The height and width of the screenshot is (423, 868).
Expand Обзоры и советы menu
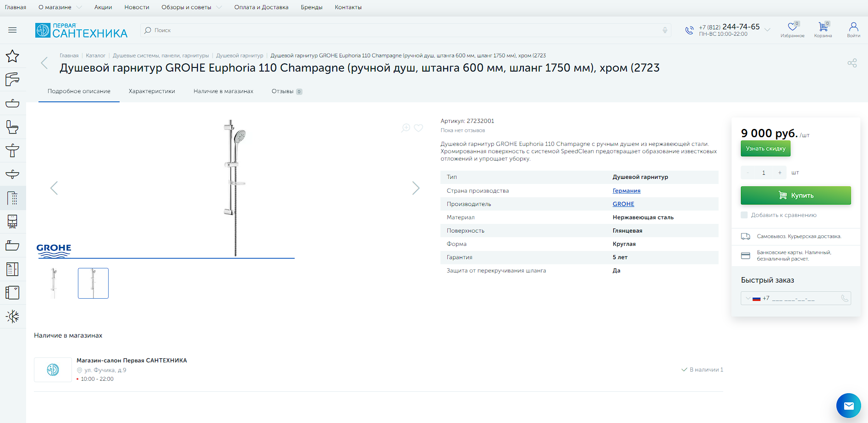[192, 7]
